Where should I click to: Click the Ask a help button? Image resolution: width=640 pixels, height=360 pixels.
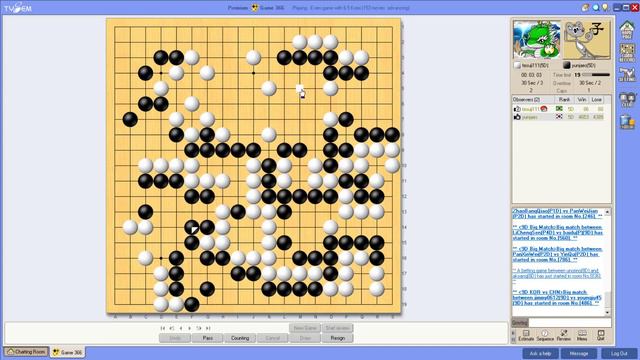[540, 353]
